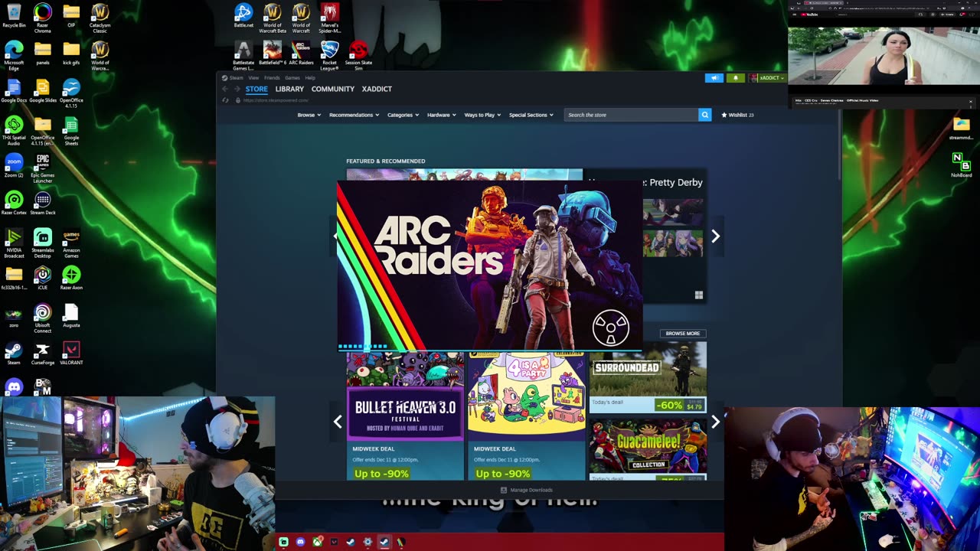Open Discord from the taskbar
The image size is (980, 551).
(x=300, y=542)
